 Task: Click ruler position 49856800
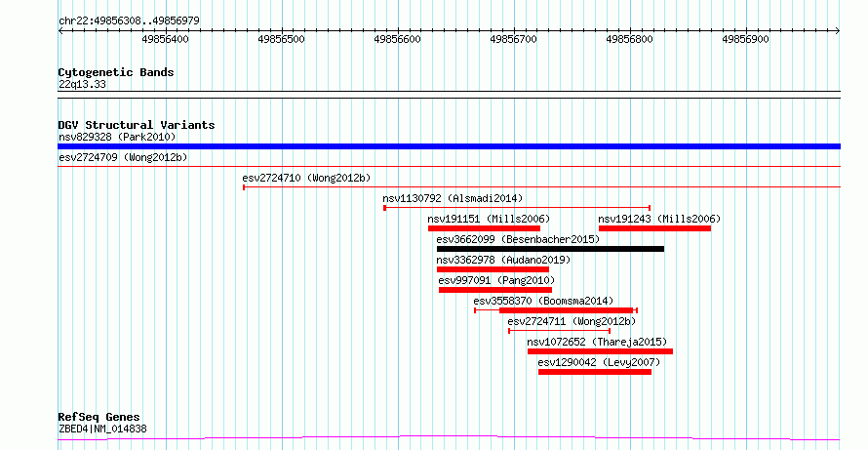click(630, 39)
